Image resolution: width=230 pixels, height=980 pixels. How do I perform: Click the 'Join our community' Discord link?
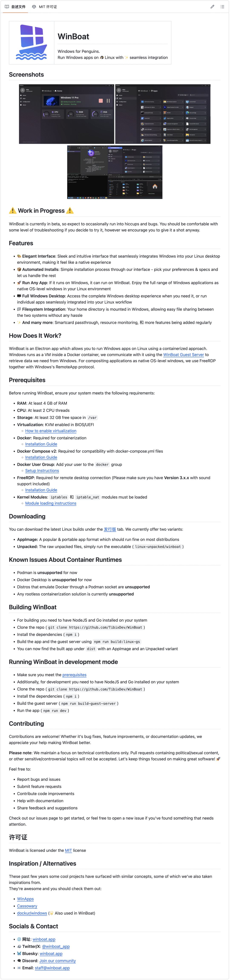[57, 961]
